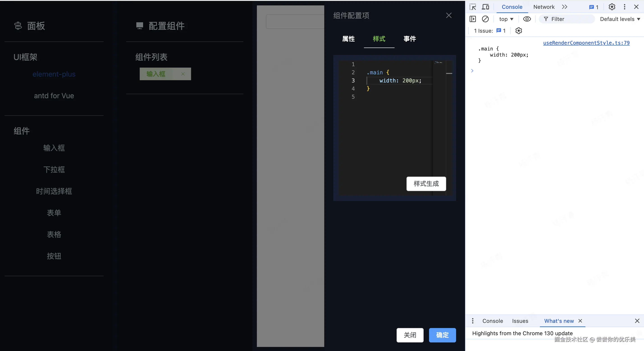Toggle the live expression eye icon

point(527,19)
